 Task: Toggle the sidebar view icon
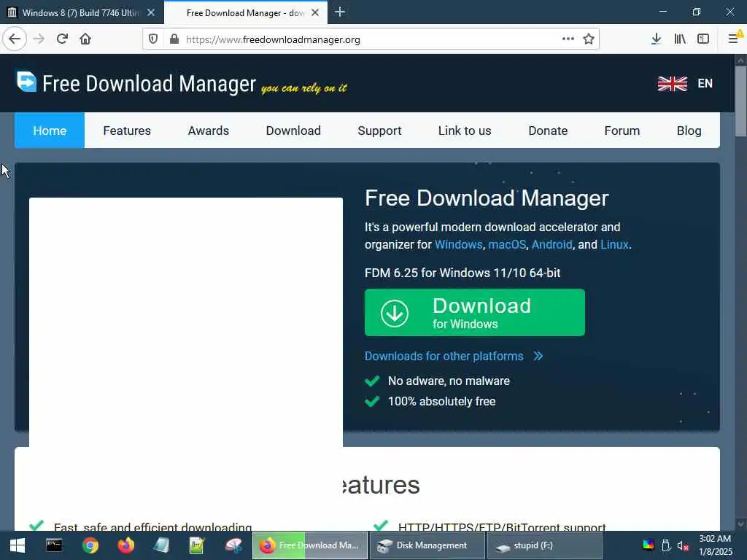(703, 39)
